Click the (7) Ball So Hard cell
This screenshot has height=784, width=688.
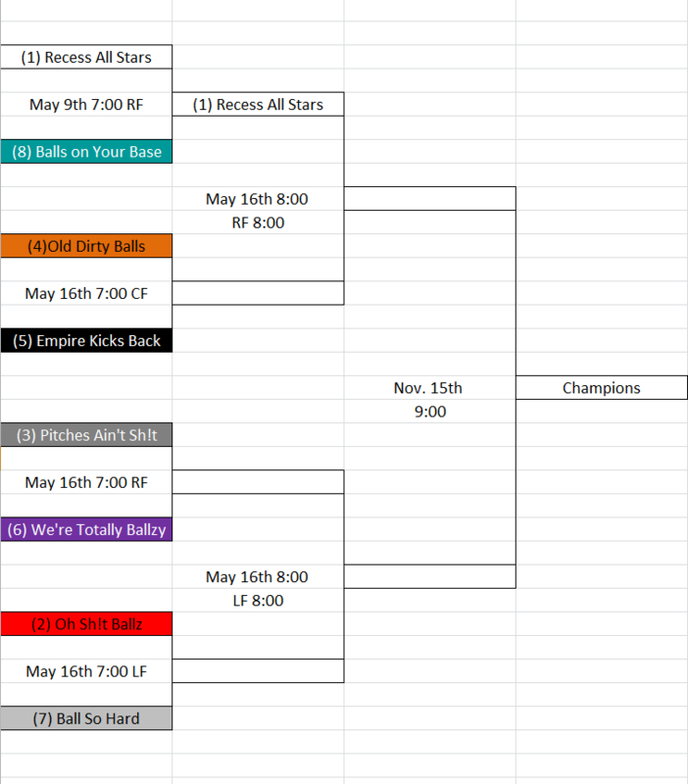pos(86,718)
